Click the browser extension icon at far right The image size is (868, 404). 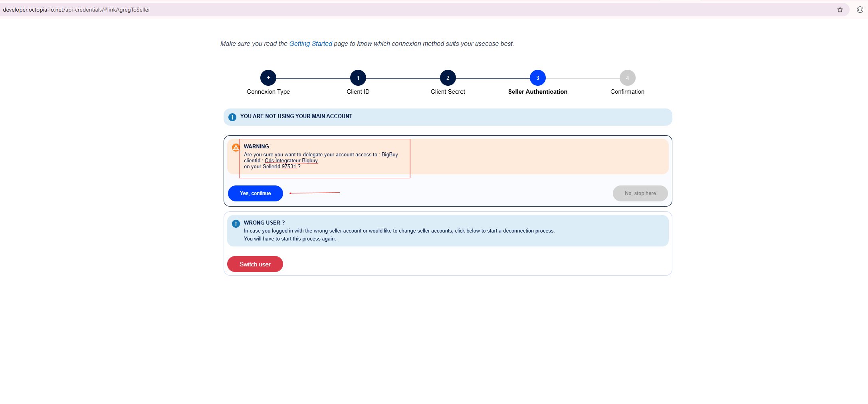tap(860, 10)
